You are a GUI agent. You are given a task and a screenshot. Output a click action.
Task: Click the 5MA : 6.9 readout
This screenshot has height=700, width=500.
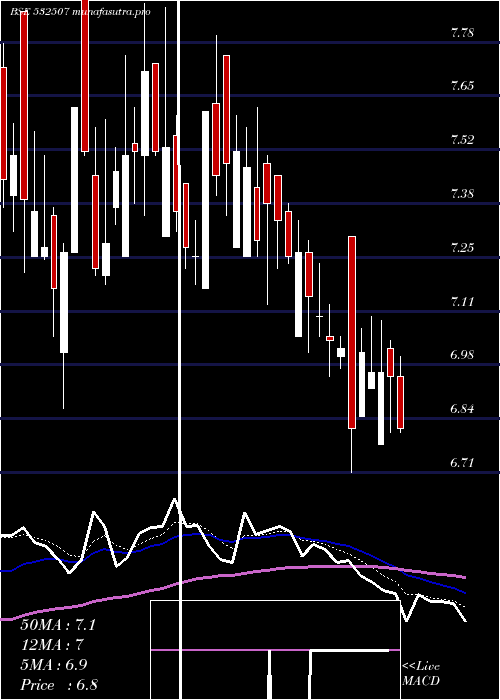pyautogui.click(x=54, y=665)
